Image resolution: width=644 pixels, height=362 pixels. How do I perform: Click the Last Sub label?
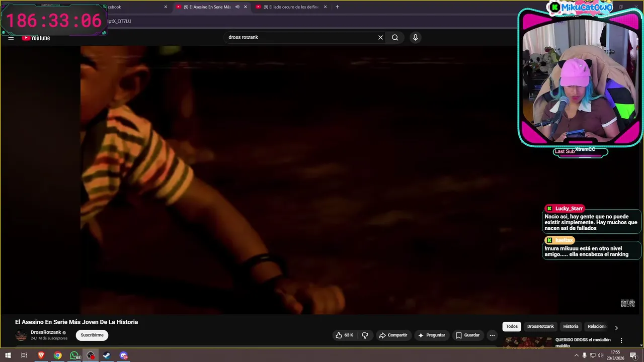point(565,151)
